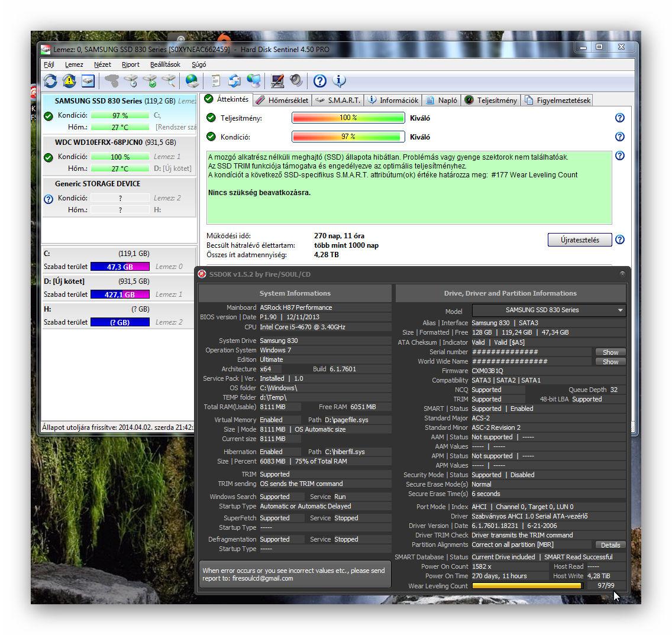Click the globe with disk toolbar icon
This screenshot has width=672, height=635.
pyautogui.click(x=192, y=80)
